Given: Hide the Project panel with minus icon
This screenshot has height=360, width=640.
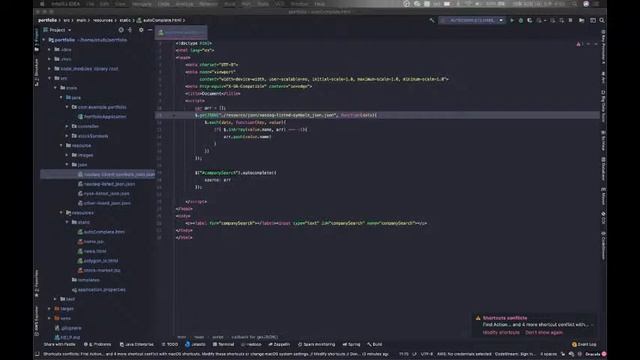Looking at the screenshot, I should [x=150, y=30].
